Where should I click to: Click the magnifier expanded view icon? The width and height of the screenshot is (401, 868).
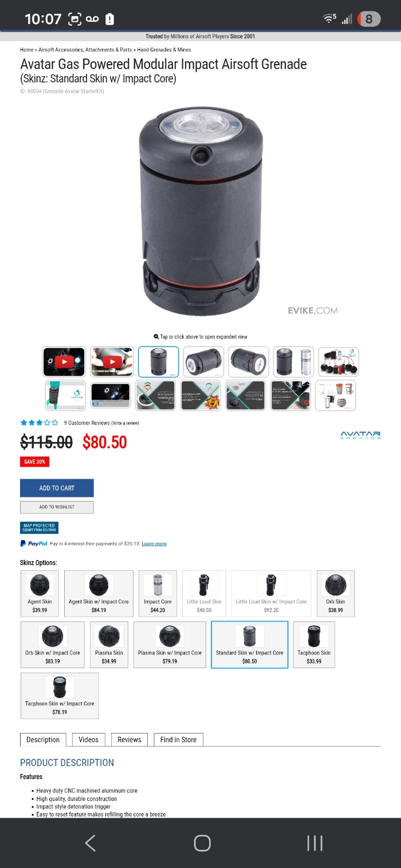156,337
